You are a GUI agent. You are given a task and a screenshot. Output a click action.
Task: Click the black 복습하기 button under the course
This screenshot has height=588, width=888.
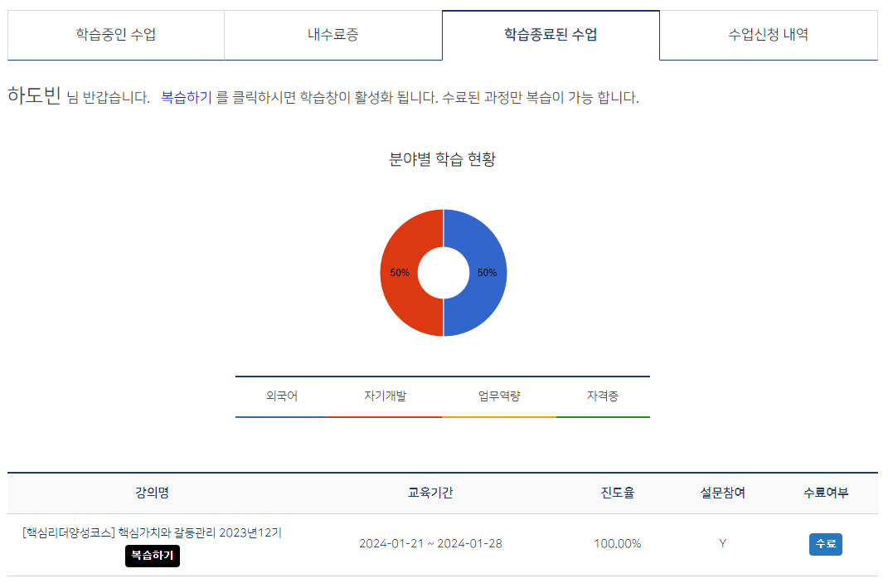(153, 556)
